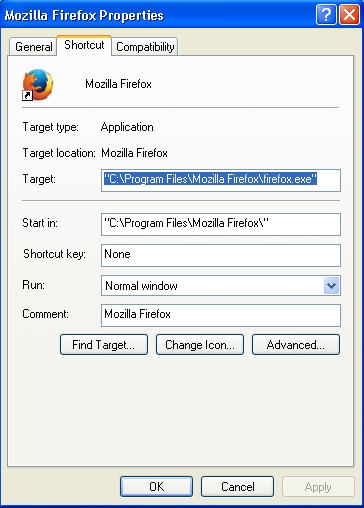Image resolution: width=364 pixels, height=508 pixels.
Task: Click the Target label text
Action: tap(39, 179)
